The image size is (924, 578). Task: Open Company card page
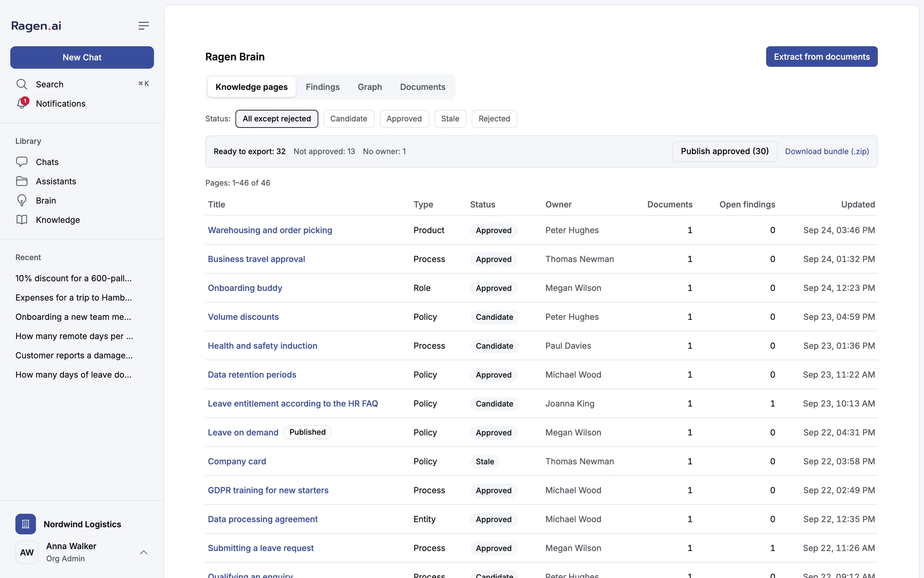click(237, 461)
